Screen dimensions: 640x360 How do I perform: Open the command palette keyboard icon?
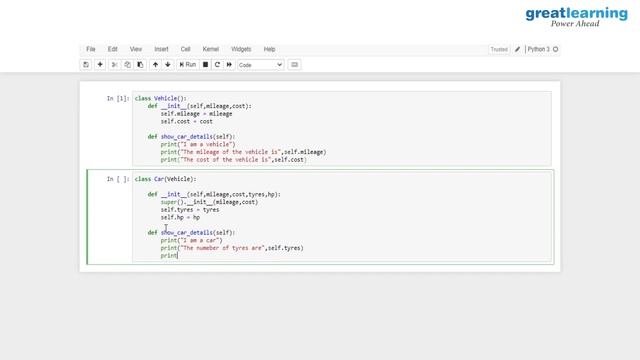[x=294, y=64]
